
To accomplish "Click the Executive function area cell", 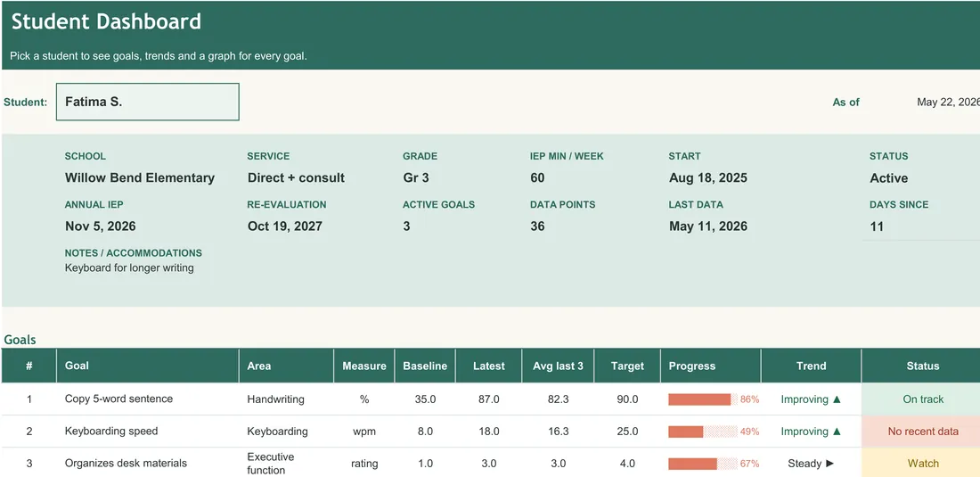I will click(x=286, y=464).
